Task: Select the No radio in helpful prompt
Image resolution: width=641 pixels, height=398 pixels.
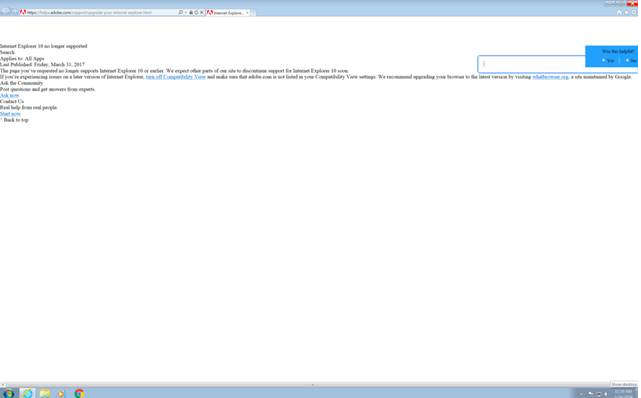Action: coord(627,60)
